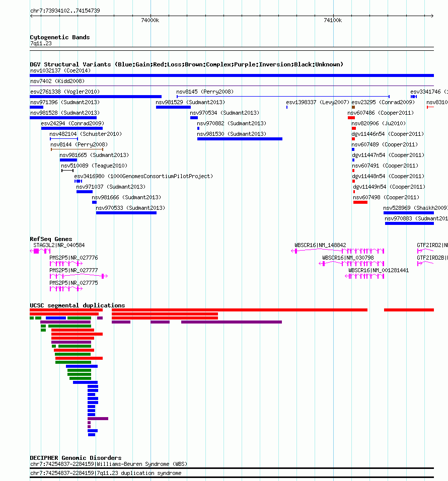Screen dimensions: 448x481
Task: Click the nsv8145 (Perry2008) variant label
Action: (x=205, y=92)
